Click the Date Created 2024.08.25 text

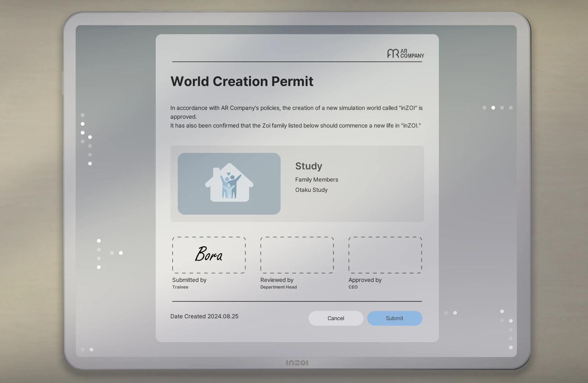pos(204,316)
